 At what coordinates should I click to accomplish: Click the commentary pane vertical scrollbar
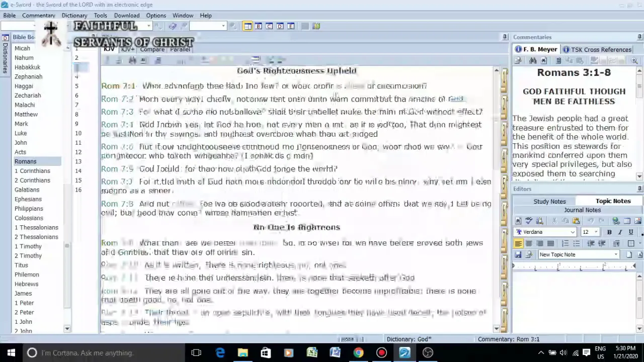click(639, 123)
